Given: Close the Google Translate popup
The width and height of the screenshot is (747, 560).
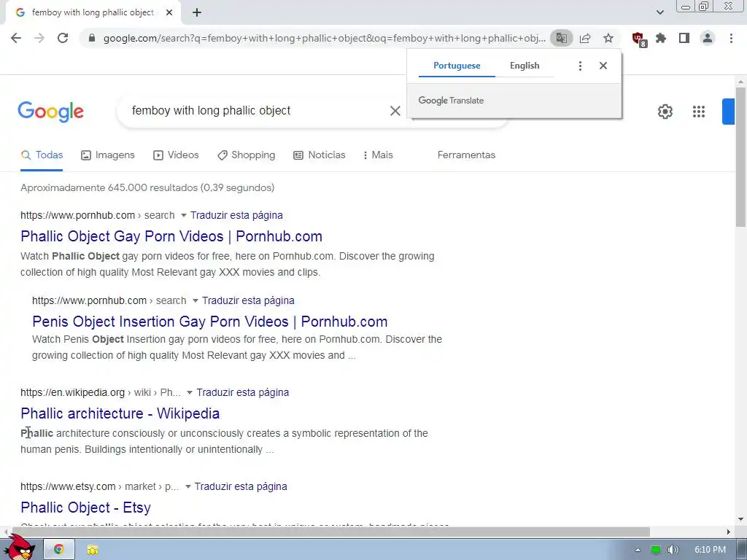Looking at the screenshot, I should (x=603, y=66).
